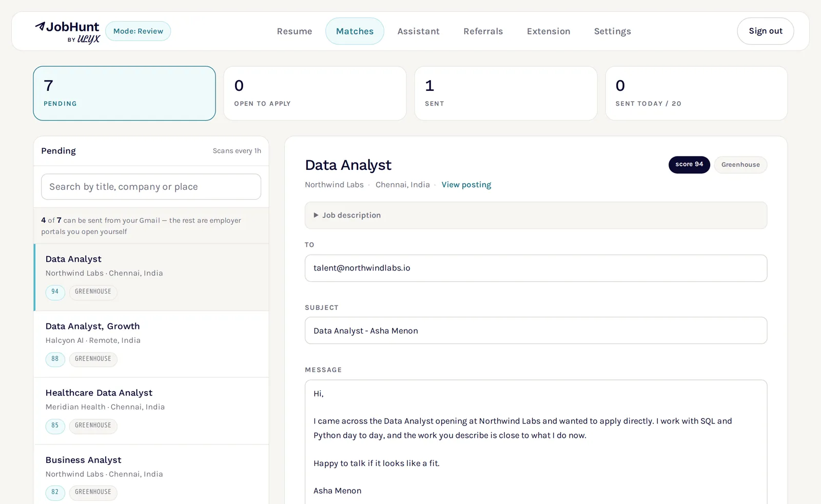Image resolution: width=821 pixels, height=504 pixels.
Task: Open the View posting link
Action: coord(466,185)
